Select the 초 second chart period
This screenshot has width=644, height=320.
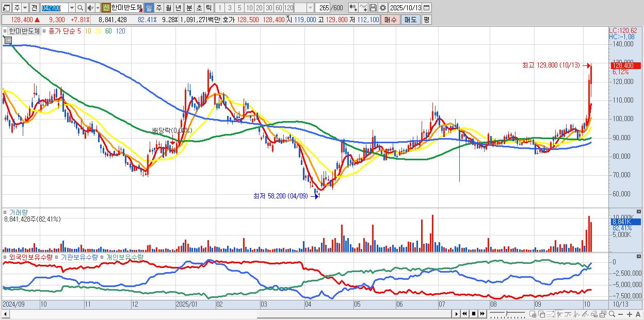(198, 8)
